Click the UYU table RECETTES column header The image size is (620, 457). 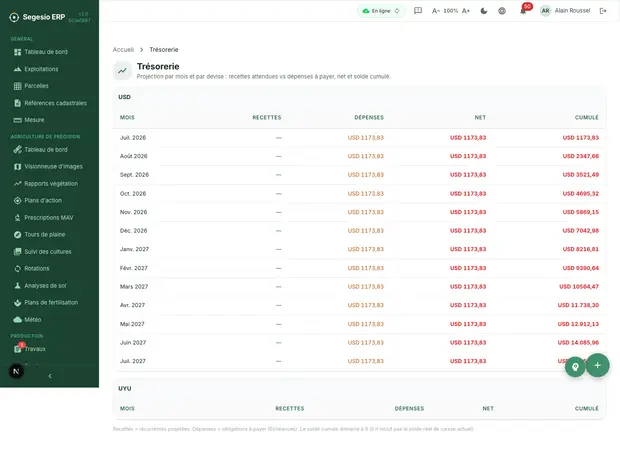tap(290, 408)
